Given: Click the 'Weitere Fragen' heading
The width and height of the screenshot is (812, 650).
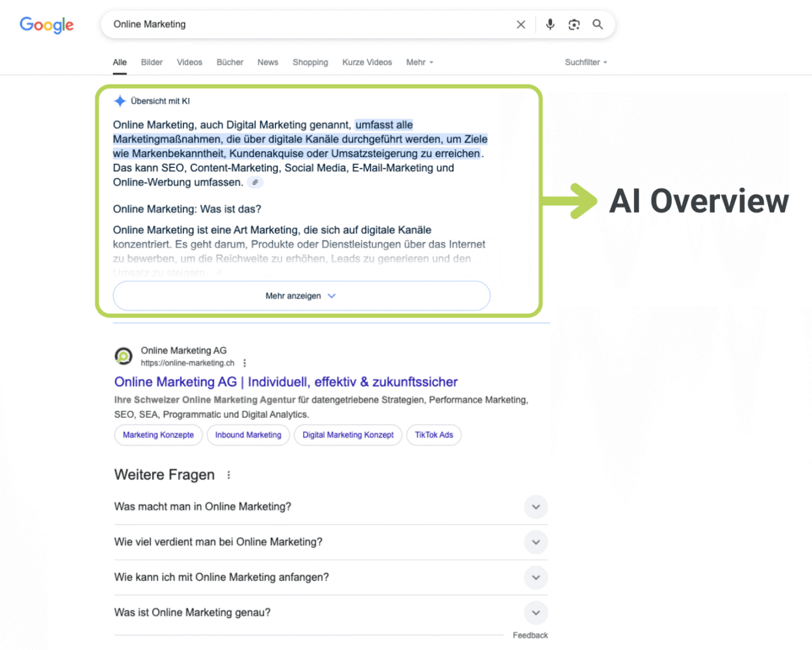Looking at the screenshot, I should [164, 475].
